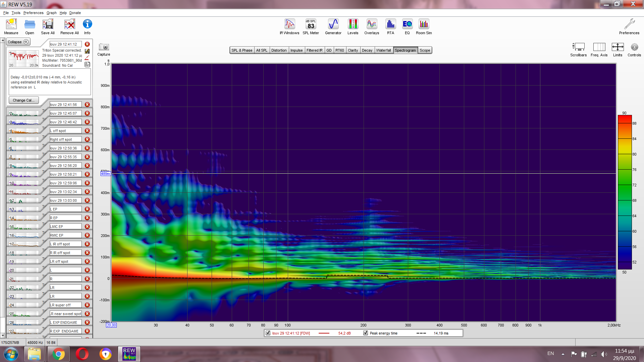Click the 489m time cursor label
The image size is (644, 362).
click(x=105, y=174)
